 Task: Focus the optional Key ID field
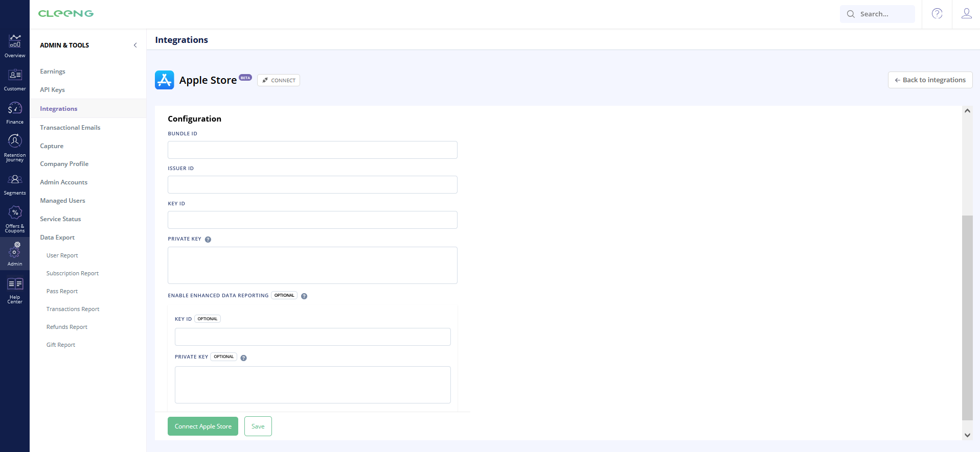point(312,337)
